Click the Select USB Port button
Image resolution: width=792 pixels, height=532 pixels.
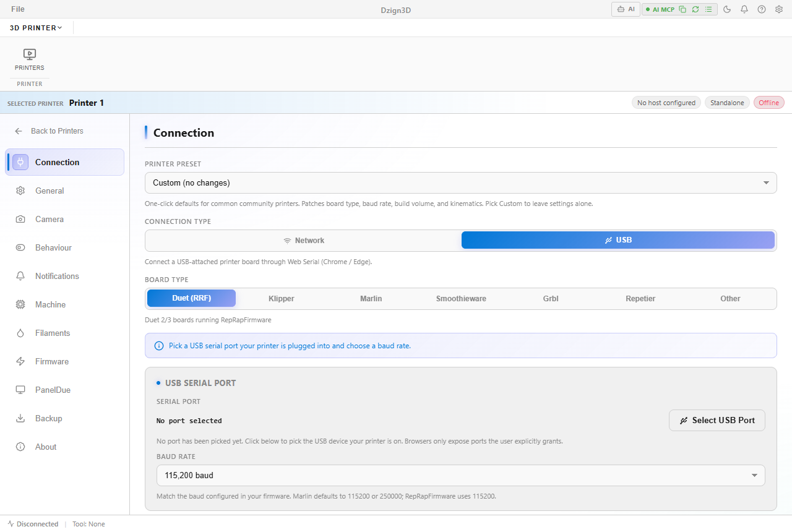717,420
